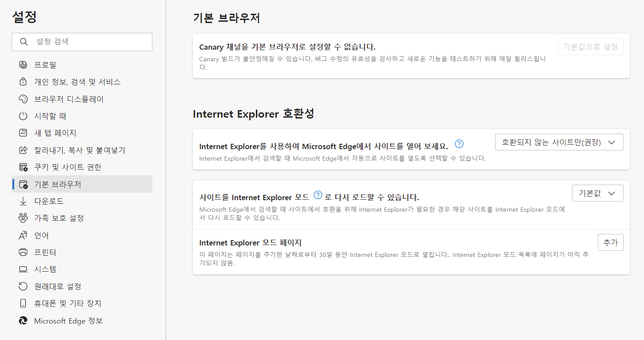This screenshot has height=340, width=644.
Task: Click the 쿠키 및 사이트 권한 icon
Action: tap(23, 167)
